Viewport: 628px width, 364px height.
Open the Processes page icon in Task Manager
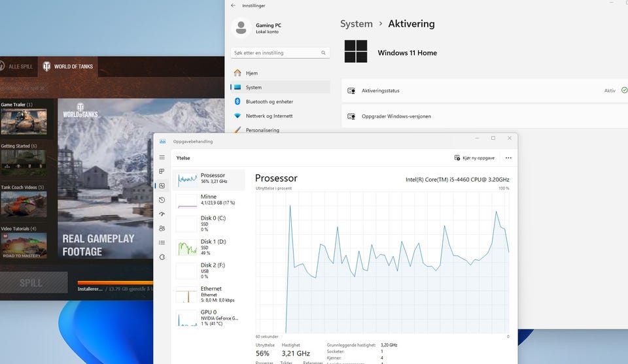162,171
